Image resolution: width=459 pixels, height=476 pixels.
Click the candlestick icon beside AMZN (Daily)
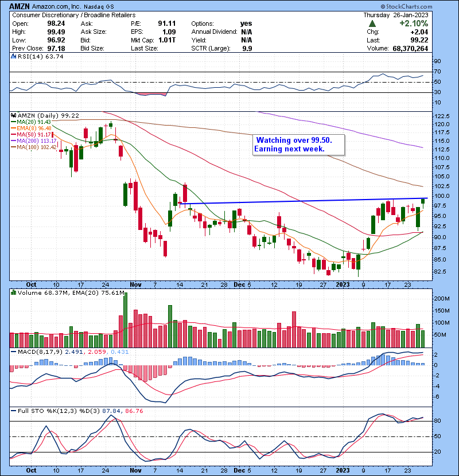13,115
